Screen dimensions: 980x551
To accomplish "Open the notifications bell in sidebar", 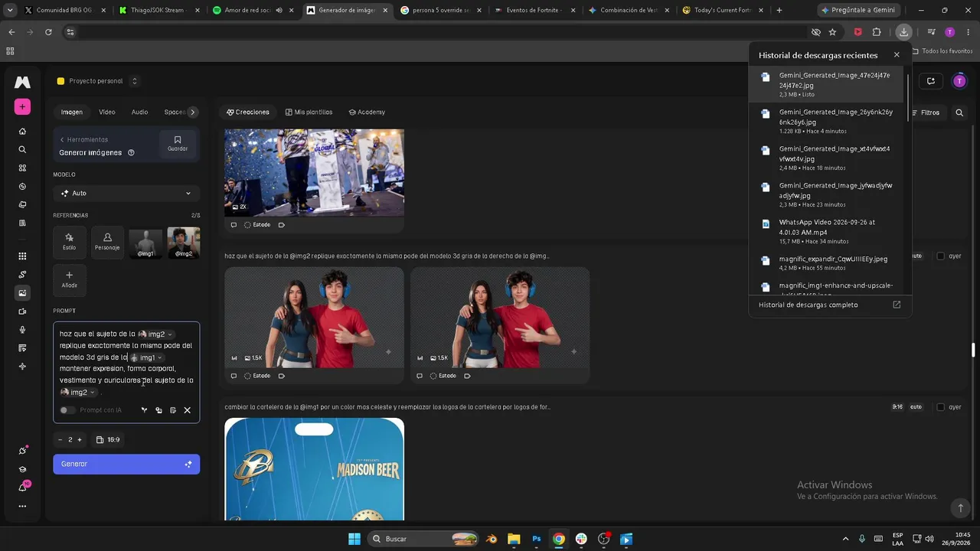I will 22,487.
